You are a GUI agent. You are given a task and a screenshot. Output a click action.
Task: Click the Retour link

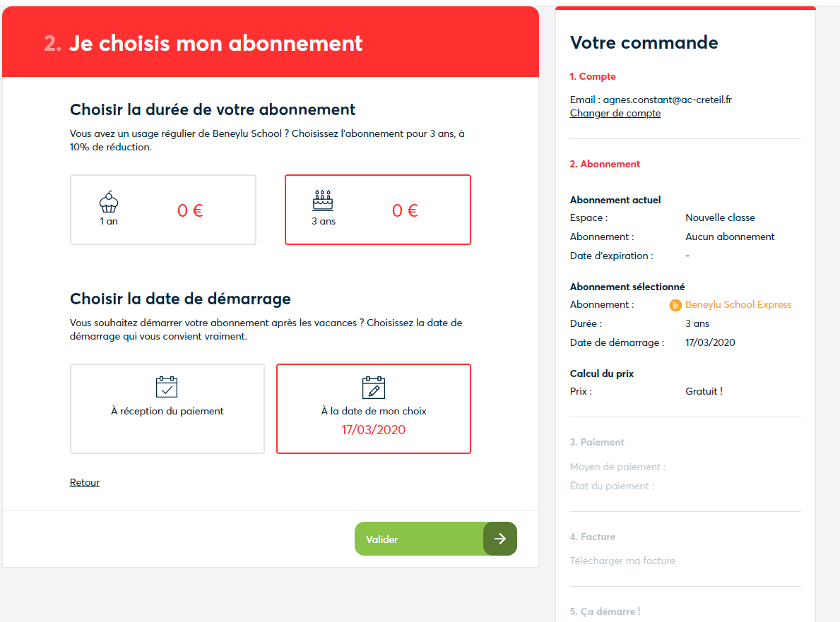85,483
